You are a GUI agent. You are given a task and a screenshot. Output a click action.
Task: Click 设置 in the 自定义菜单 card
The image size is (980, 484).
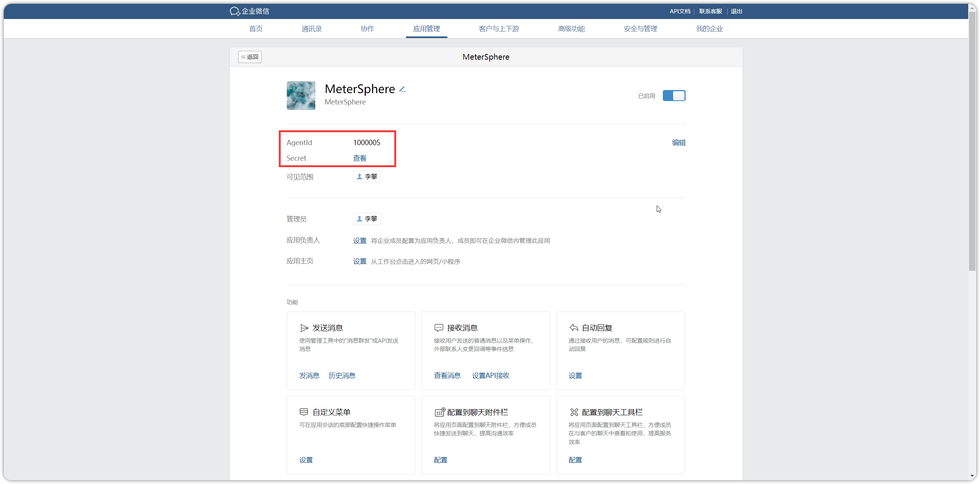point(306,460)
